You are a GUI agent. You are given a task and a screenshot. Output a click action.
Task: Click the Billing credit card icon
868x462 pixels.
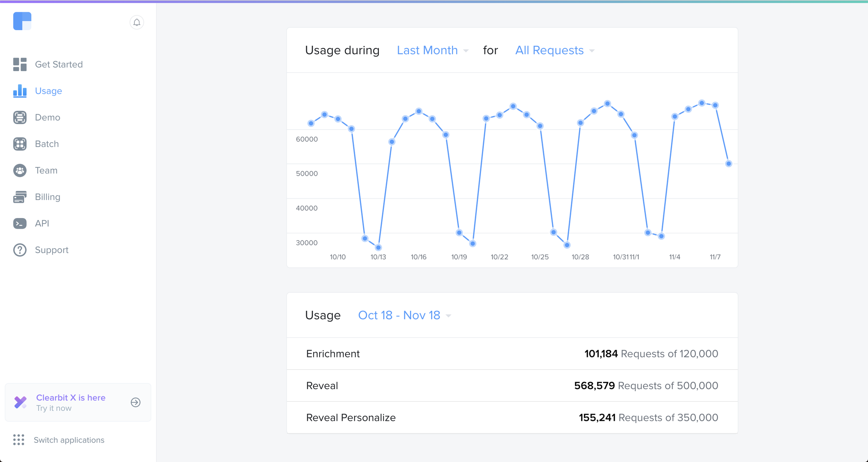(20, 197)
